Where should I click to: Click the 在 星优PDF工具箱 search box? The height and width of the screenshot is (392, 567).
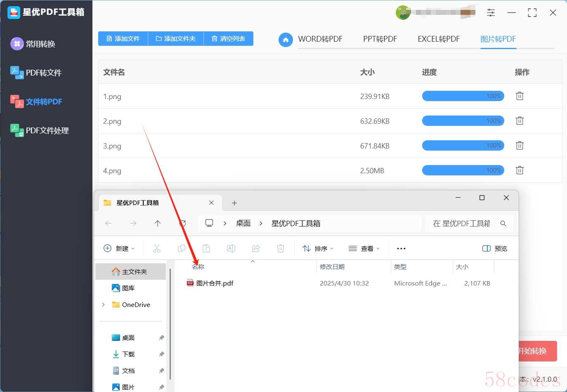(469, 223)
